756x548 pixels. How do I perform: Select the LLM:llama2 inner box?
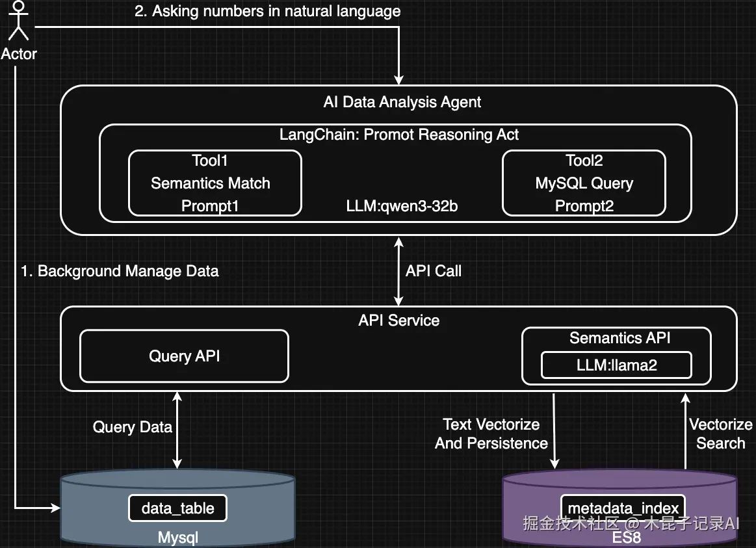tap(617, 365)
